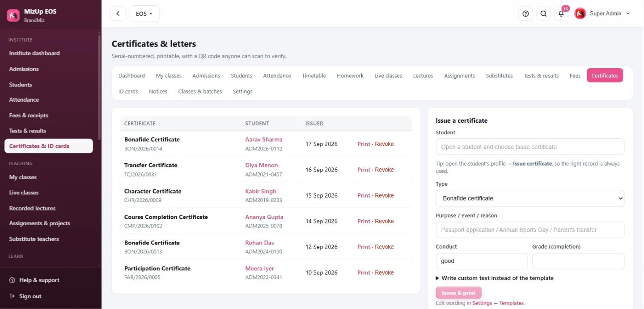Open the Tests & results tab

click(541, 76)
